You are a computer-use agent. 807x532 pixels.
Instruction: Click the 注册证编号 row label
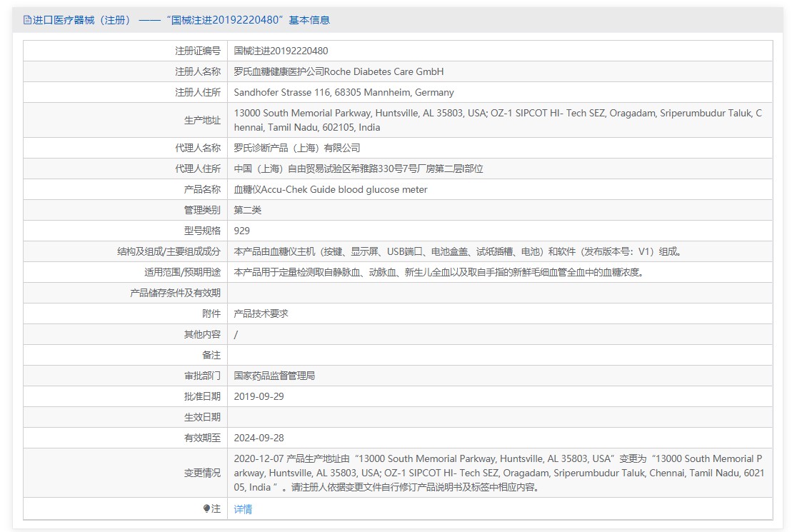198,51
